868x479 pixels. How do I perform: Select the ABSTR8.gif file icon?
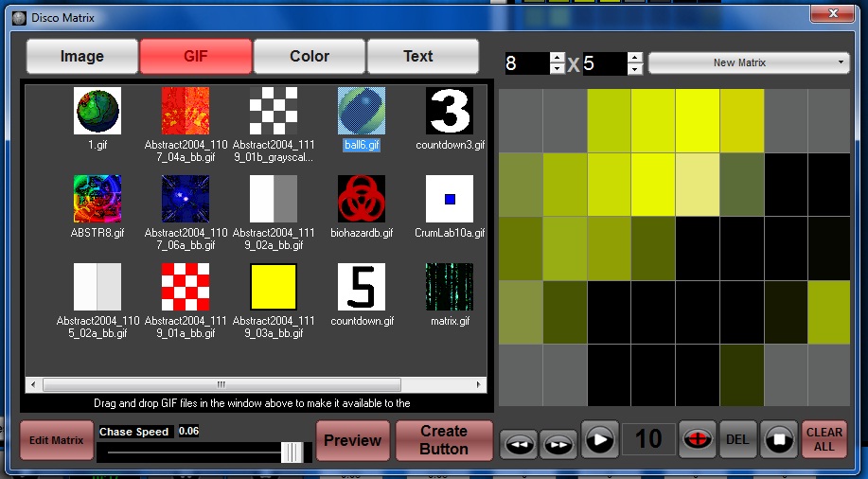pos(97,199)
